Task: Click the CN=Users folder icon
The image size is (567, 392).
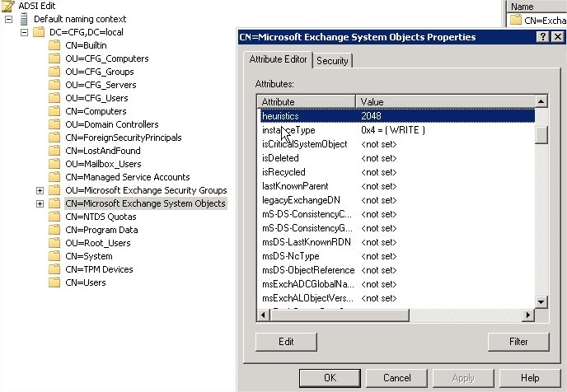Action: [54, 282]
